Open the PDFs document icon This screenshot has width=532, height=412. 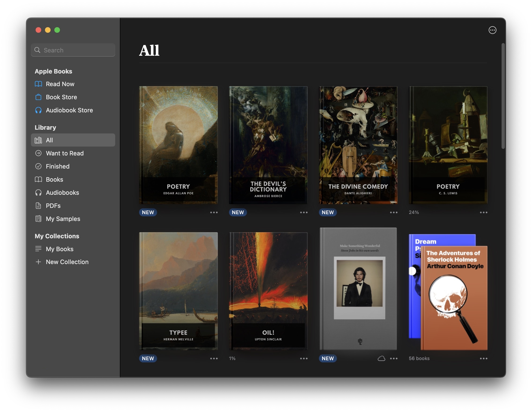coord(38,206)
